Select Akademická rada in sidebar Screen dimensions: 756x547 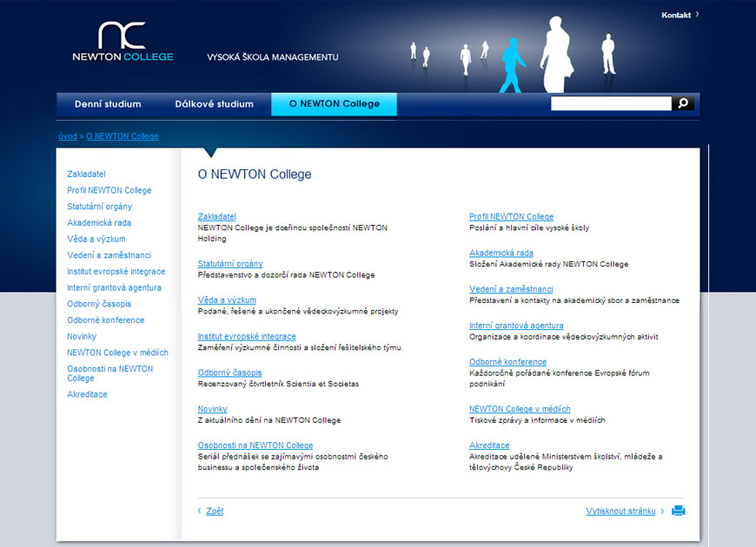(99, 222)
